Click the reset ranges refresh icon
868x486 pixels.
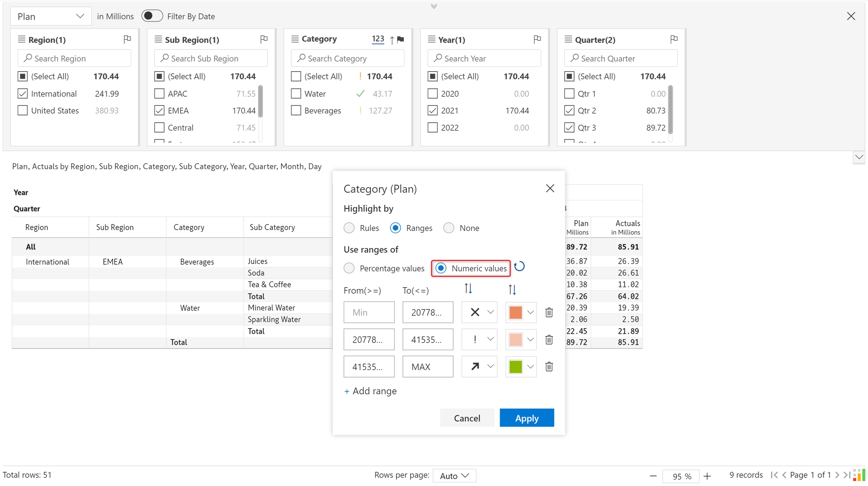(519, 267)
